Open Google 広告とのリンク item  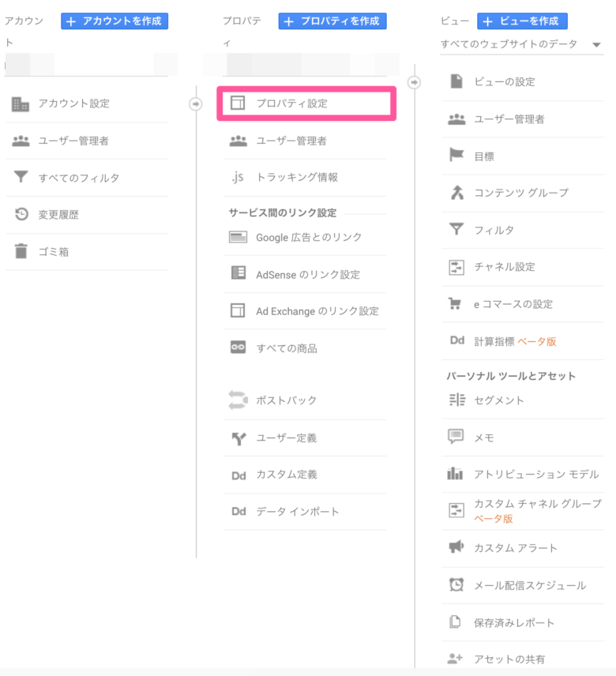pos(305,237)
